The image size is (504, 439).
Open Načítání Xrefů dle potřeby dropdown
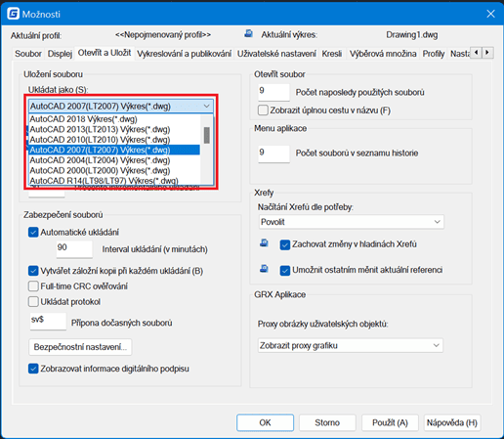352,222
